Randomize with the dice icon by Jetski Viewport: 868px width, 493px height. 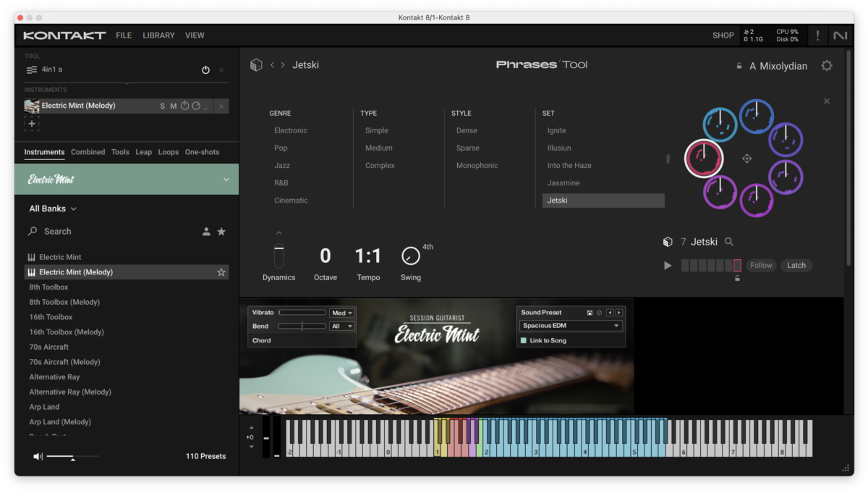(668, 243)
